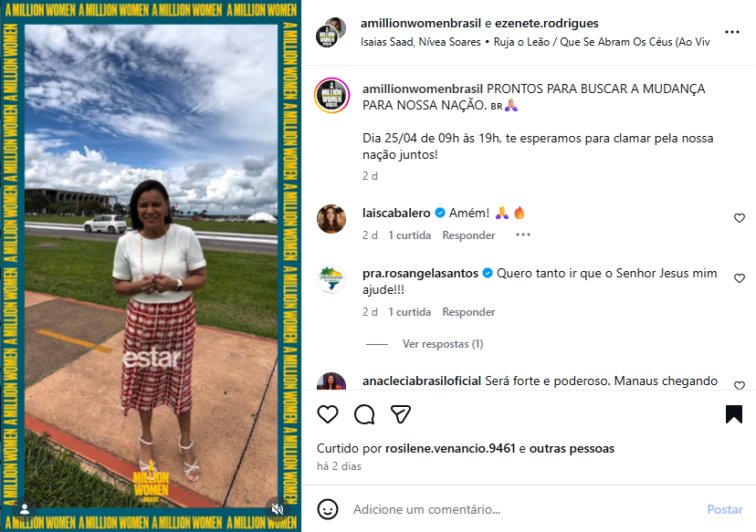756x532 pixels.
Task: Like the post with the heart icon
Action: [328, 414]
